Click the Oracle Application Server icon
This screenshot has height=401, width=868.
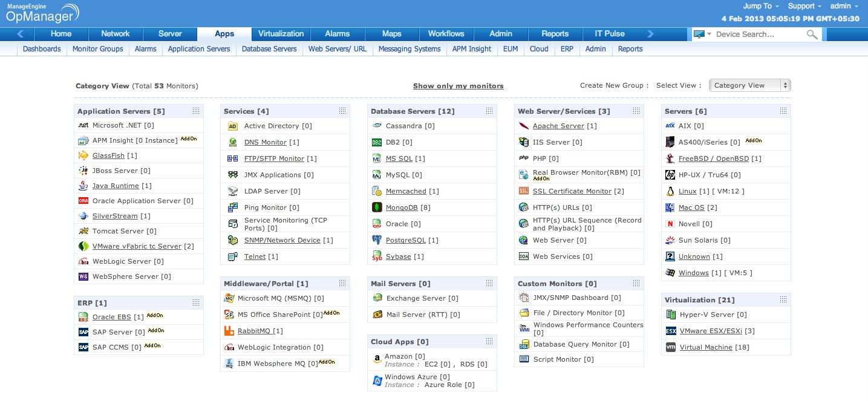click(83, 201)
